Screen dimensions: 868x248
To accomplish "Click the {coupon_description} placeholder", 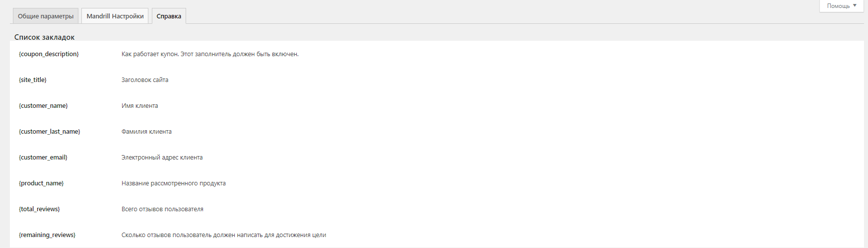I will click(x=49, y=54).
